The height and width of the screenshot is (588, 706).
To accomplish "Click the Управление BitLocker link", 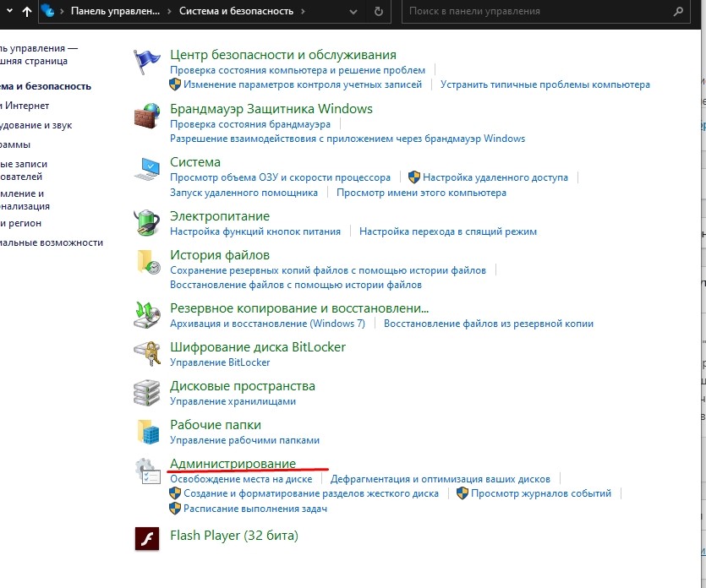I will [220, 362].
